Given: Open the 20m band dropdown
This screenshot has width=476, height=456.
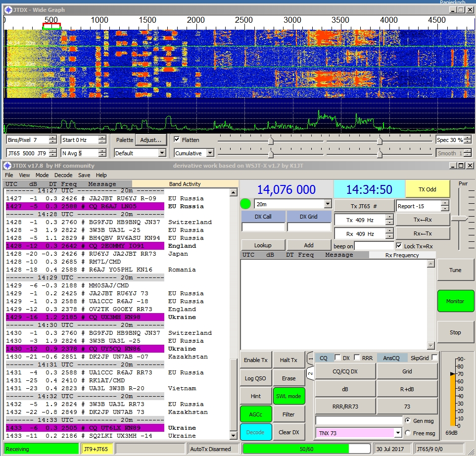Looking at the screenshot, I should click(327, 204).
